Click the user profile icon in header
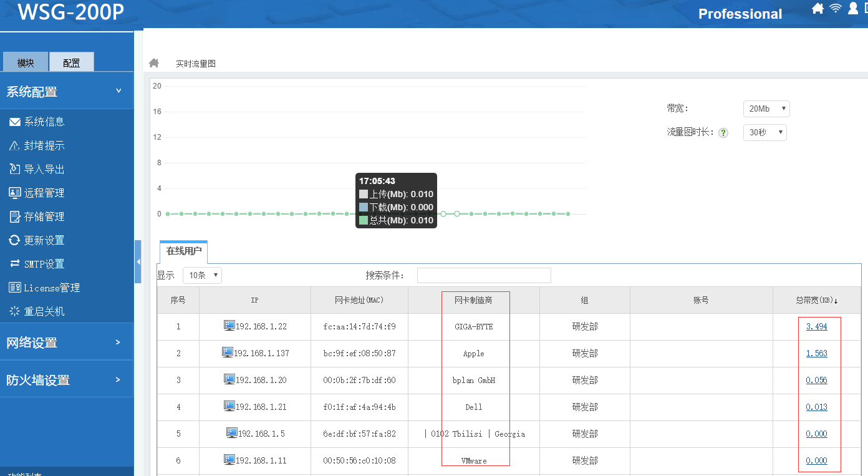This screenshot has height=476, width=868. pyautogui.click(x=853, y=8)
